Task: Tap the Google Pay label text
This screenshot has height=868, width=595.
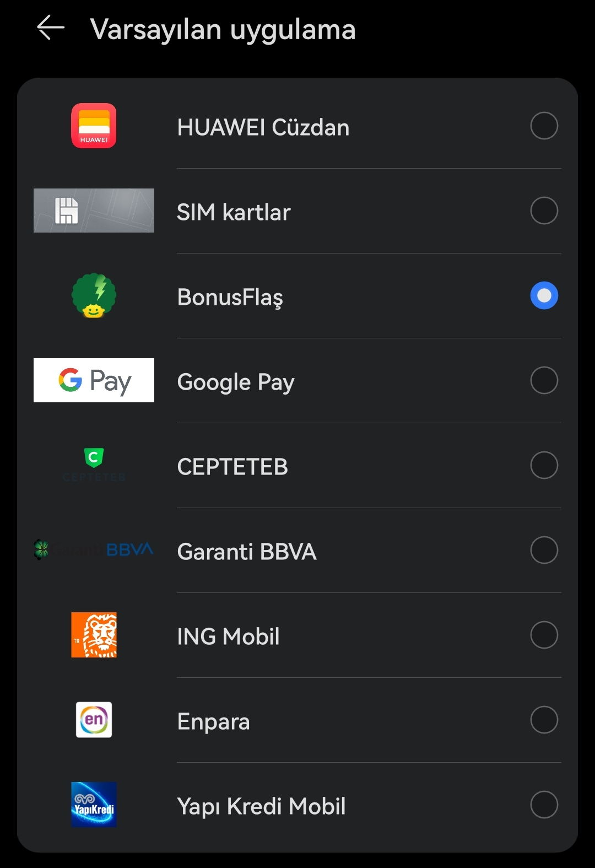Action: (236, 382)
